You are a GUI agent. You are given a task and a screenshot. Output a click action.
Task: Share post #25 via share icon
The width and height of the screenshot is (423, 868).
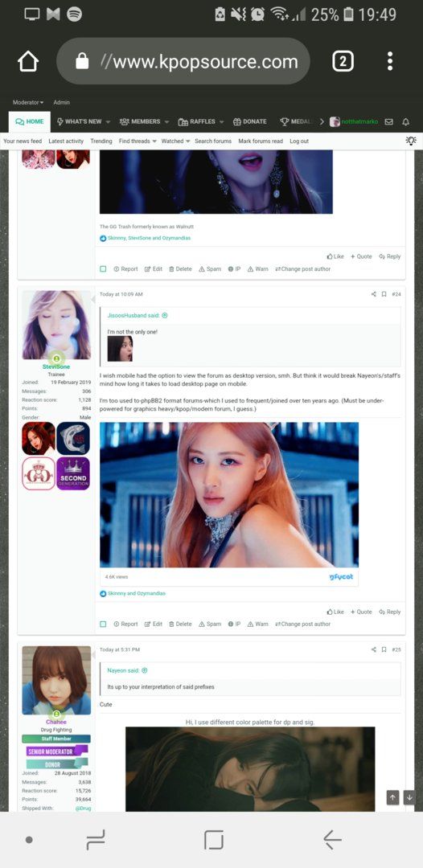(374, 649)
